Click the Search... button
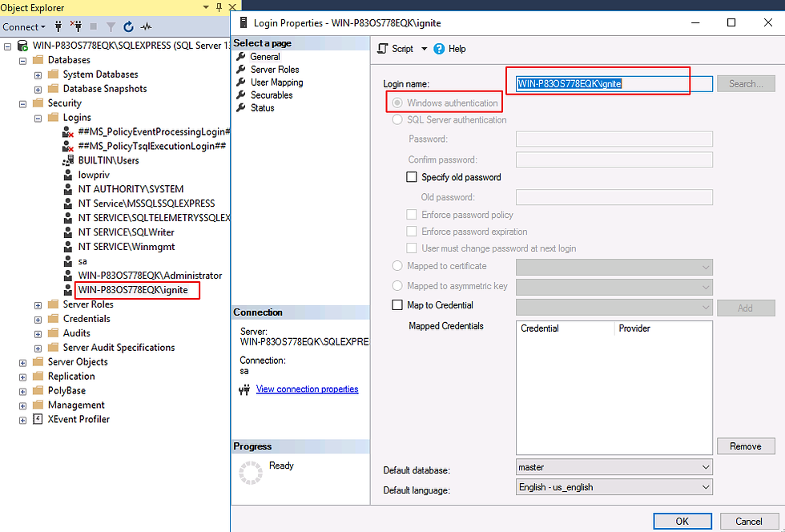The height and width of the screenshot is (532, 785). pos(746,83)
